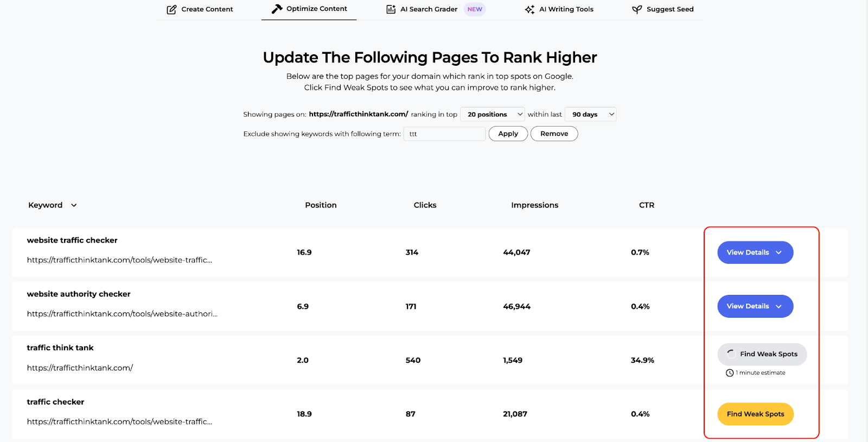Expand the Keyword column sort chevron
This screenshot has width=868, height=442.
[74, 205]
